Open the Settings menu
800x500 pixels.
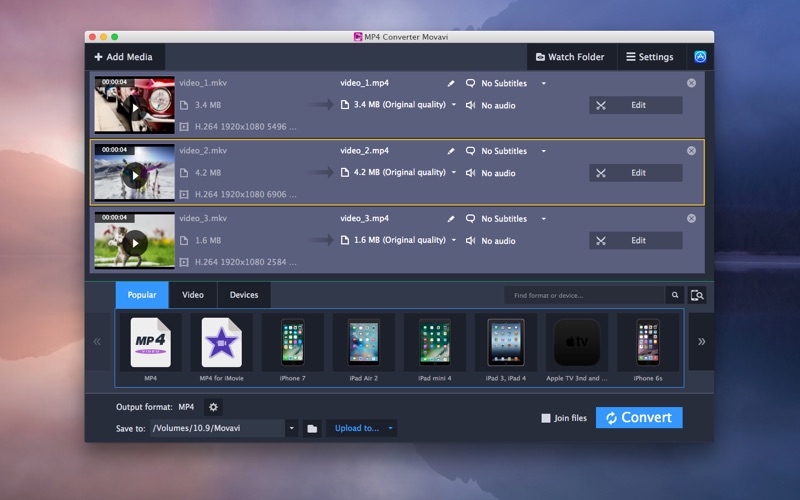tap(650, 57)
